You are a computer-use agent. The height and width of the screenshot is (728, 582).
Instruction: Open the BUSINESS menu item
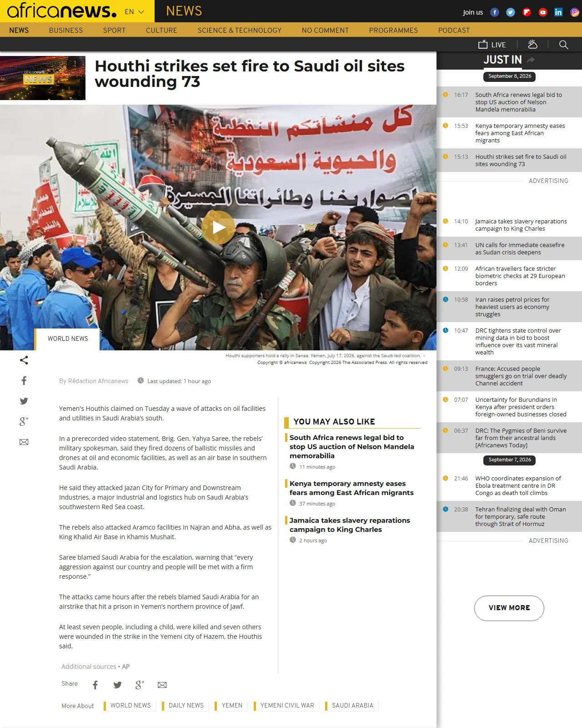pos(66,30)
